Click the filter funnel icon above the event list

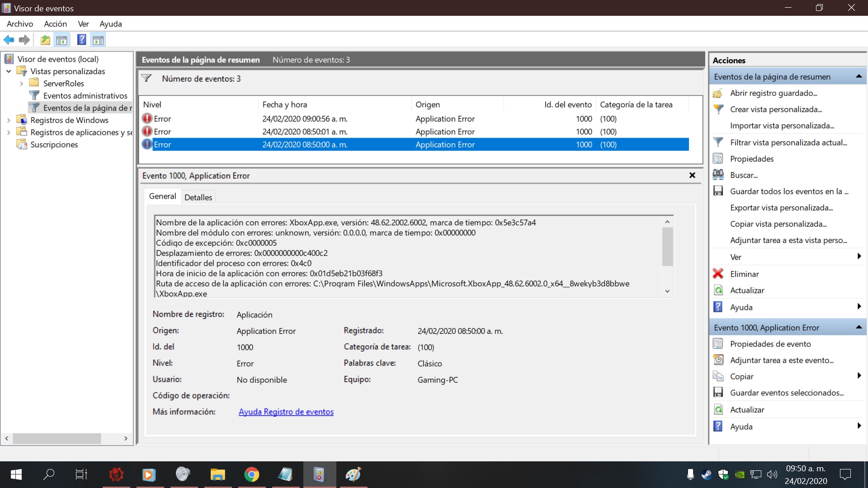click(x=146, y=78)
